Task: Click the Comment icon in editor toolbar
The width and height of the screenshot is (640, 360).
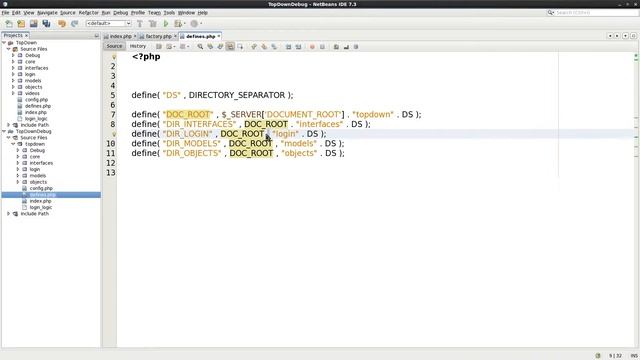Action: pyautogui.click(x=346, y=47)
